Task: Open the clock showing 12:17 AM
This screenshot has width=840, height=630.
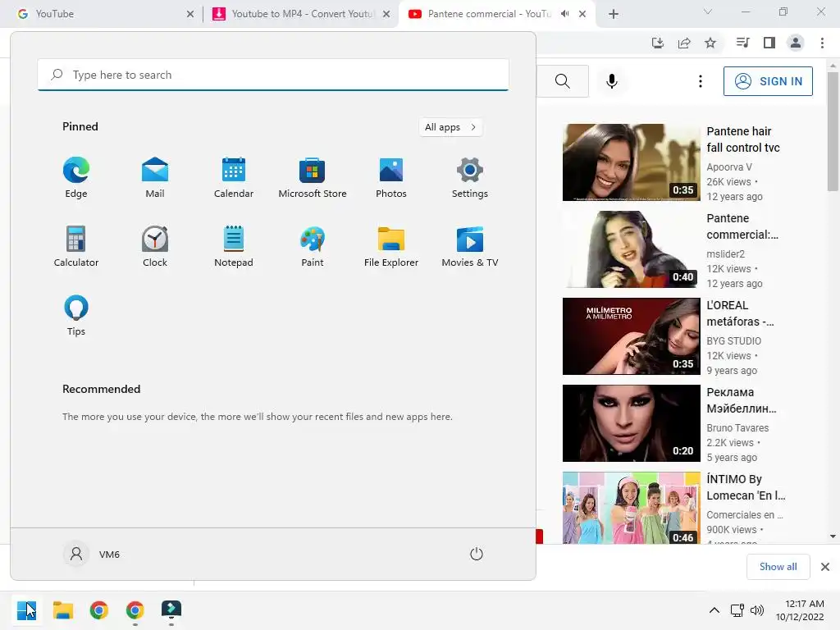Action: tap(800, 610)
